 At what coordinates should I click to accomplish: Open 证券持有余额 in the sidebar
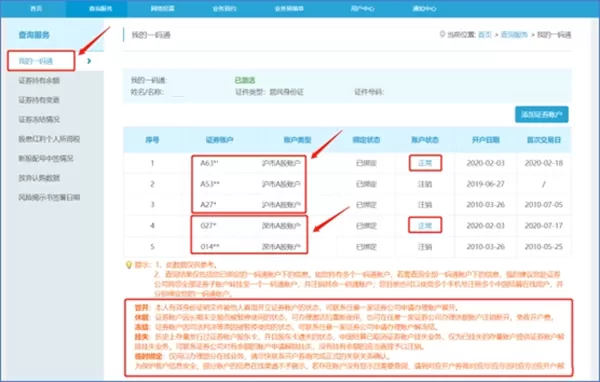pos(39,80)
